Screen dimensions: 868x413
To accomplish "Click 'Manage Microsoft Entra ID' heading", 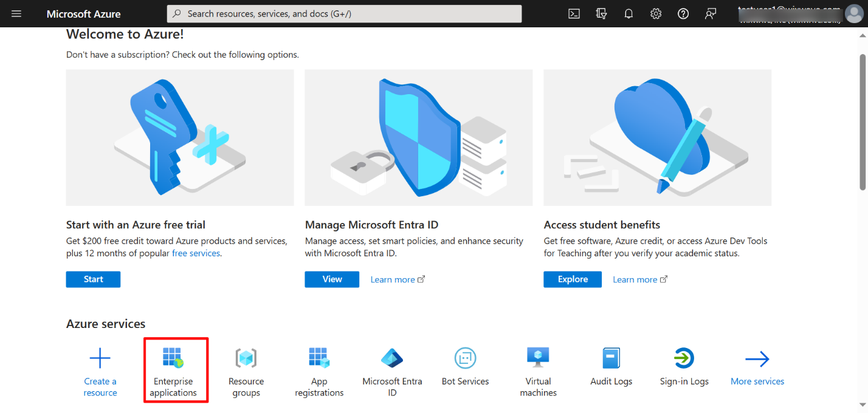I will pyautogui.click(x=371, y=225).
